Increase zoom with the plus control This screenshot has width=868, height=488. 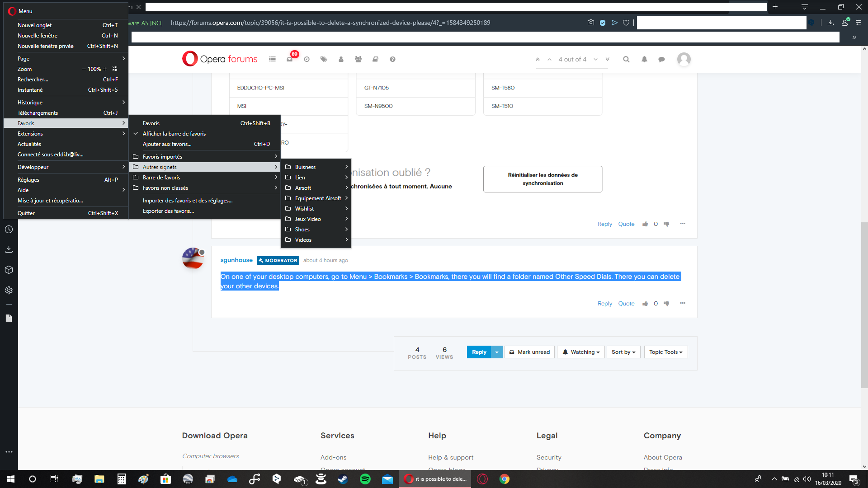click(x=105, y=69)
